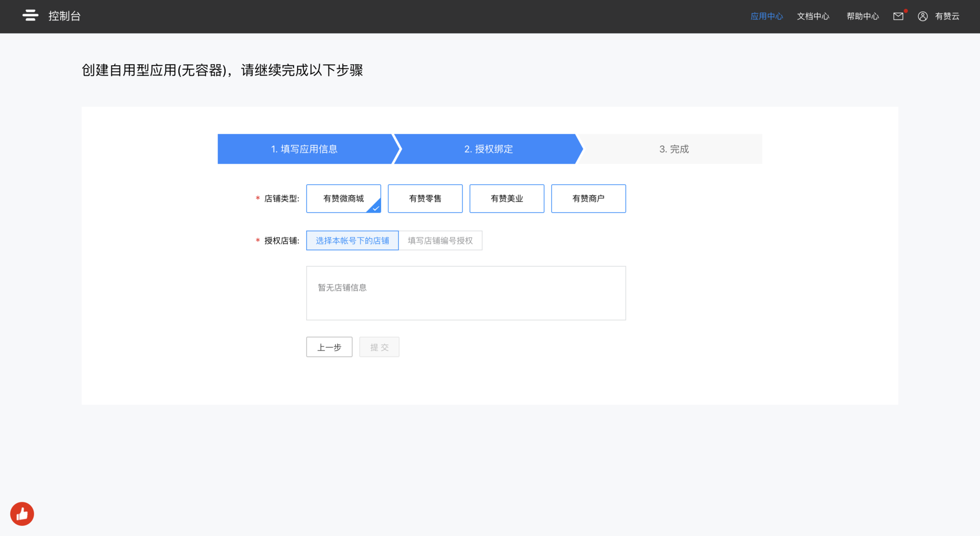Click the 上一步 button
980x536 pixels.
pos(329,347)
